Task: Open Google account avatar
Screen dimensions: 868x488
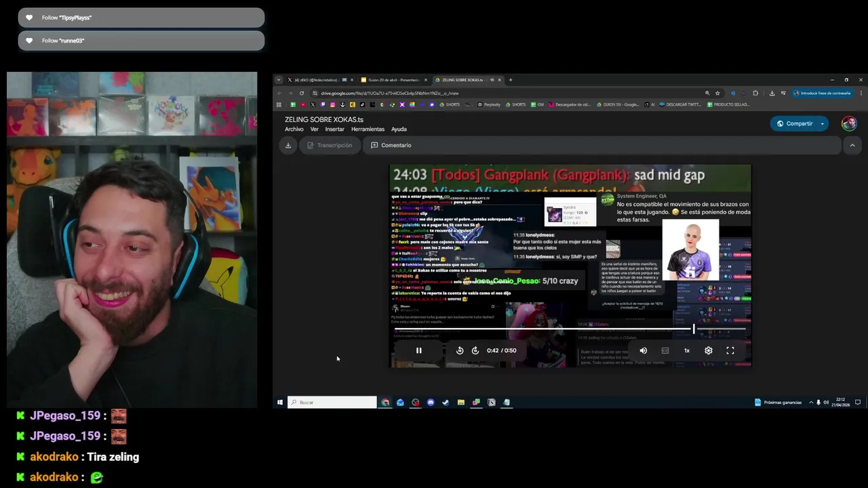Action: coord(849,123)
